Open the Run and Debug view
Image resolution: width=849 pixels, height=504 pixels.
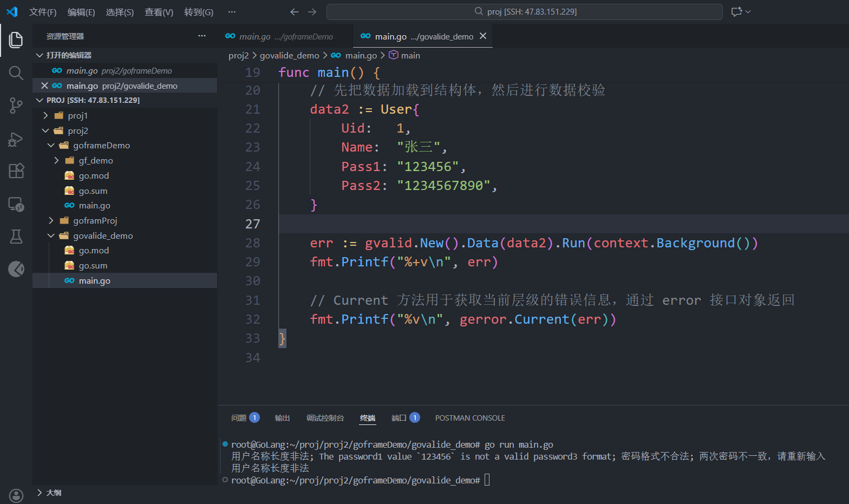pos(16,139)
